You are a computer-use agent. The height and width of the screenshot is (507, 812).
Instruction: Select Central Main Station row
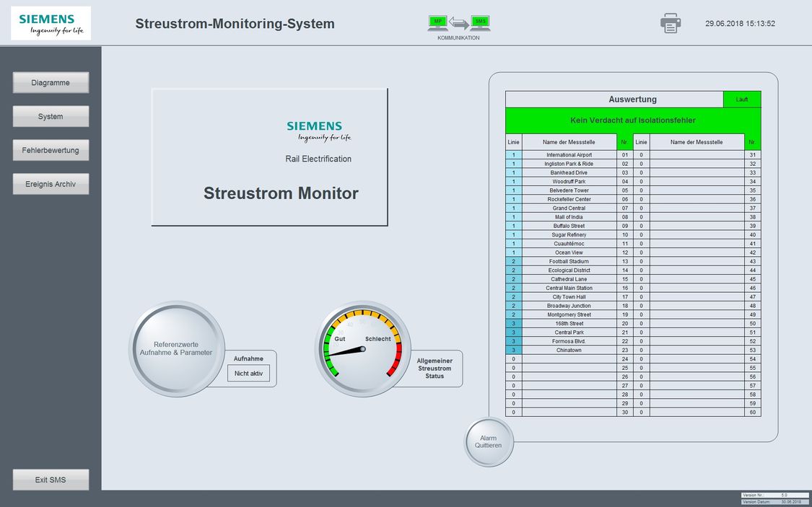[x=569, y=288]
